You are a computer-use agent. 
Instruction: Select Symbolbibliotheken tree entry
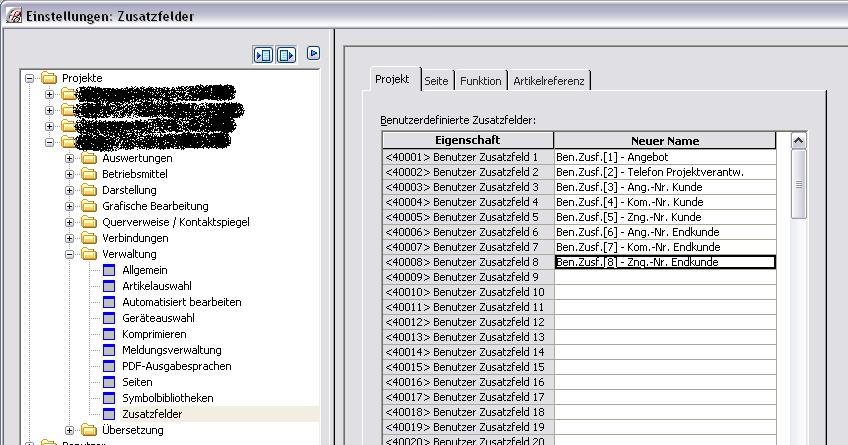(x=168, y=398)
